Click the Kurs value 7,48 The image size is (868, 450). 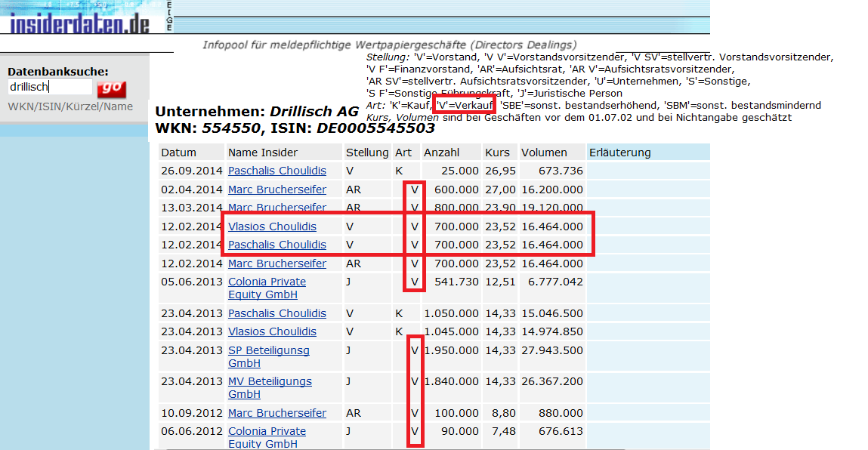[503, 431]
